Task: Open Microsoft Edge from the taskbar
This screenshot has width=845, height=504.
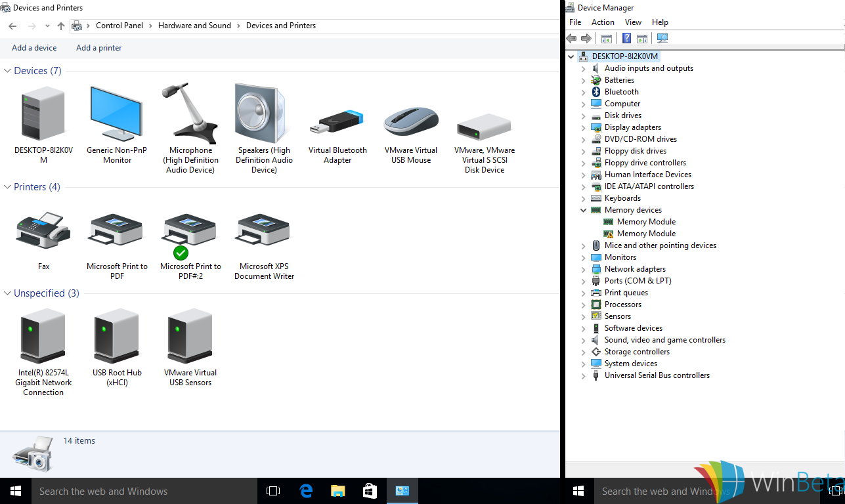Action: tap(305, 490)
